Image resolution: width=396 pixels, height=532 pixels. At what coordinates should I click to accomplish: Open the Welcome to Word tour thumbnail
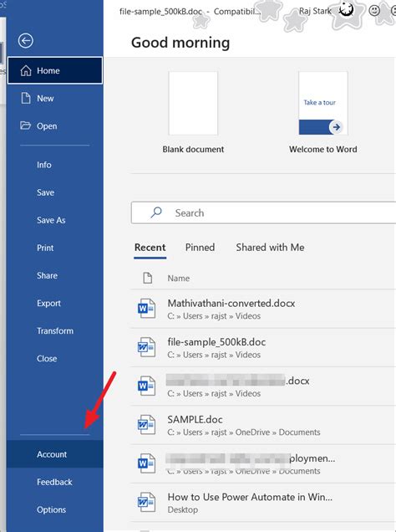[322, 104]
